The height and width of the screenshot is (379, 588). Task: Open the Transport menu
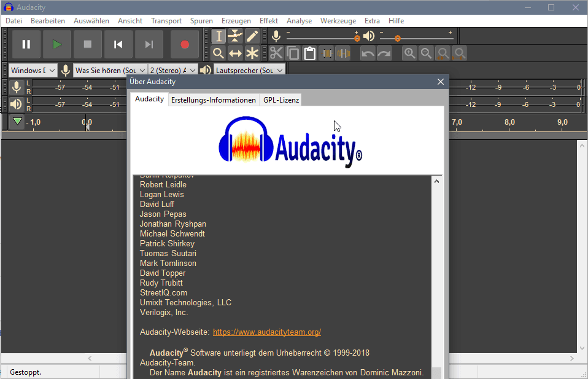click(x=166, y=21)
